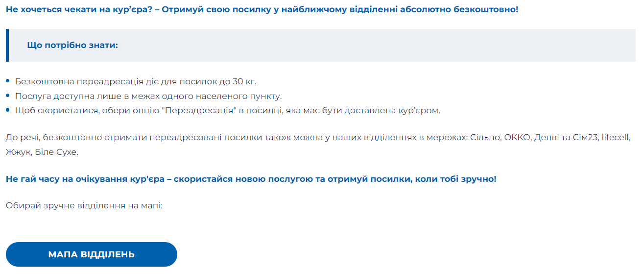Click the word 'lifecell' at the line's end
This screenshot has width=644, height=274.
(616, 138)
